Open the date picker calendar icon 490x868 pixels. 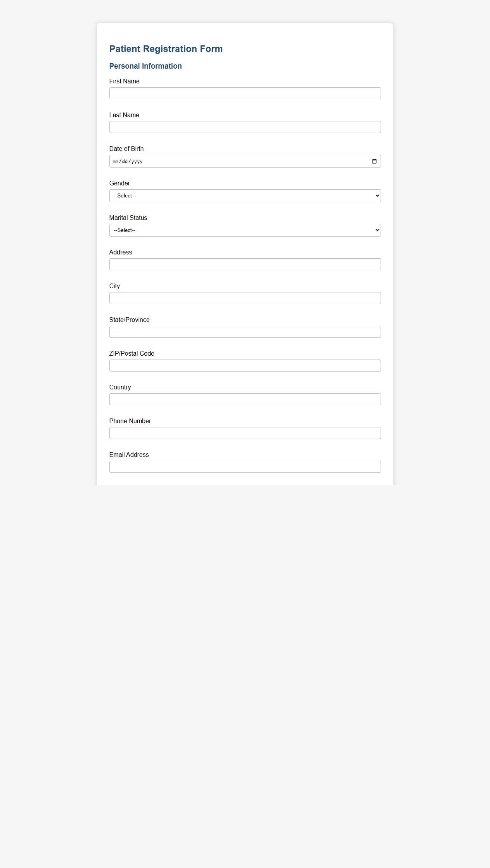[374, 161]
